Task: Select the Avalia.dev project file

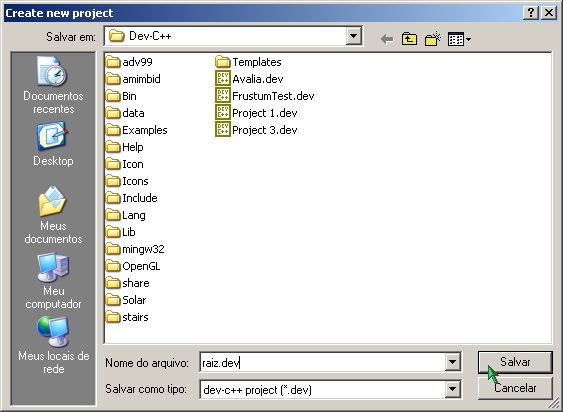Action: pos(249,79)
